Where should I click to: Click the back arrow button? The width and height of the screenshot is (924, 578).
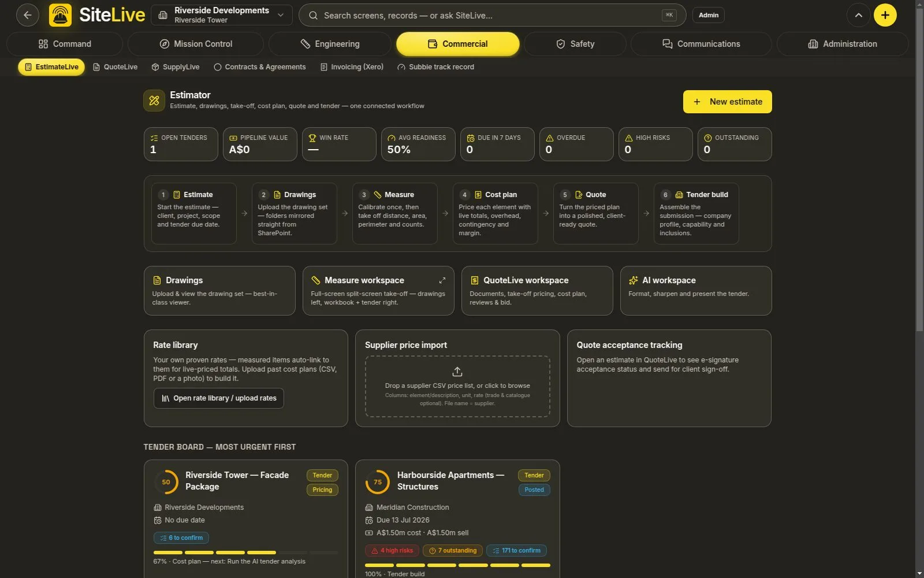pos(27,15)
